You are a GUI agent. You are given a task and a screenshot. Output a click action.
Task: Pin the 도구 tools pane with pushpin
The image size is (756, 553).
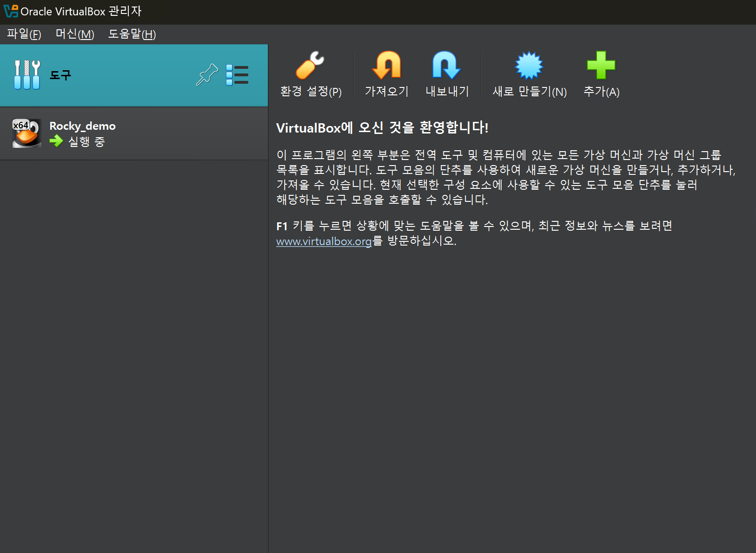(x=207, y=75)
